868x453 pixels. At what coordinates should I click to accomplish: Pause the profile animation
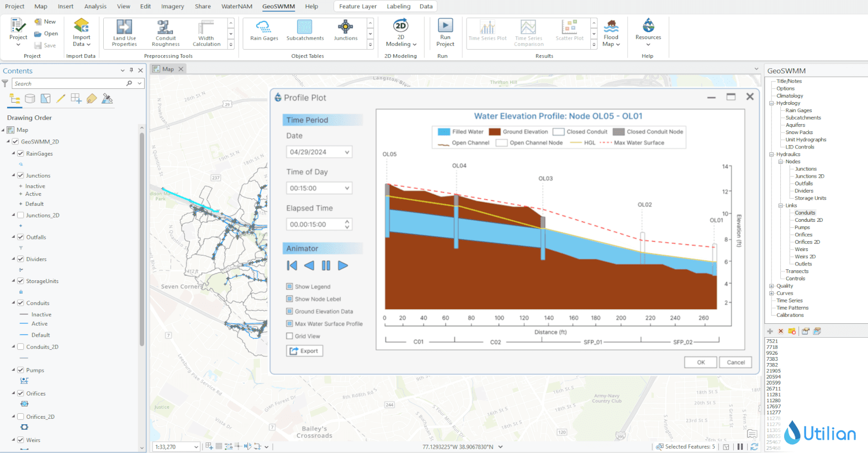(x=326, y=265)
